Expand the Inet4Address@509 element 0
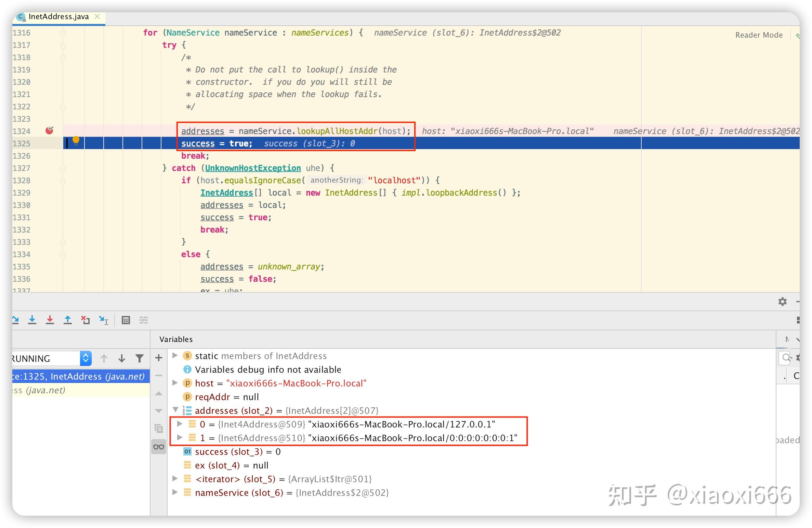The height and width of the screenshot is (528, 812). coord(180,424)
